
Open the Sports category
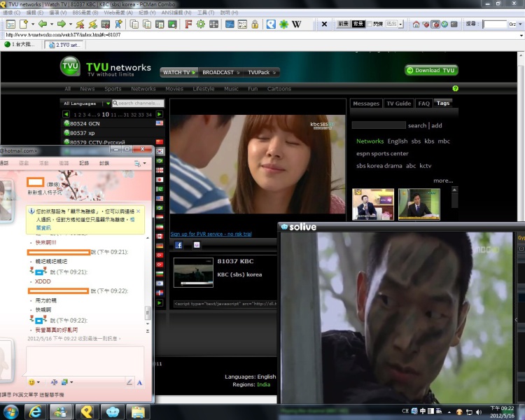(x=113, y=89)
